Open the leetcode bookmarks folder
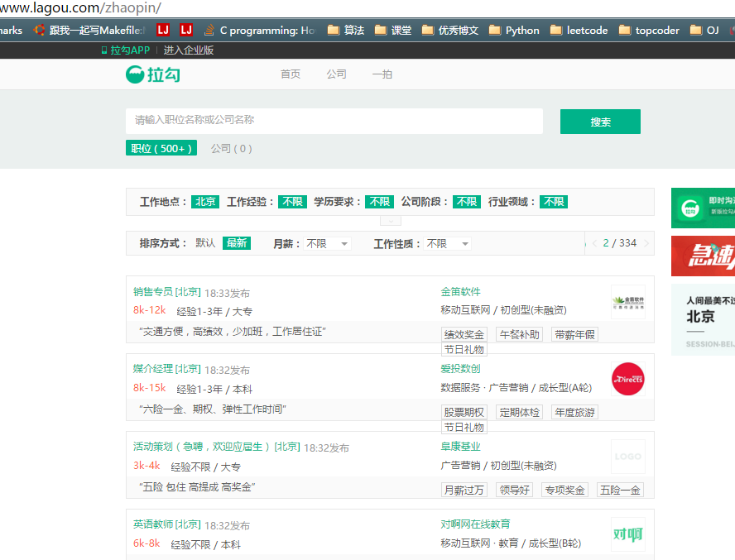Image resolution: width=735 pixels, height=560 pixels. 579,31
